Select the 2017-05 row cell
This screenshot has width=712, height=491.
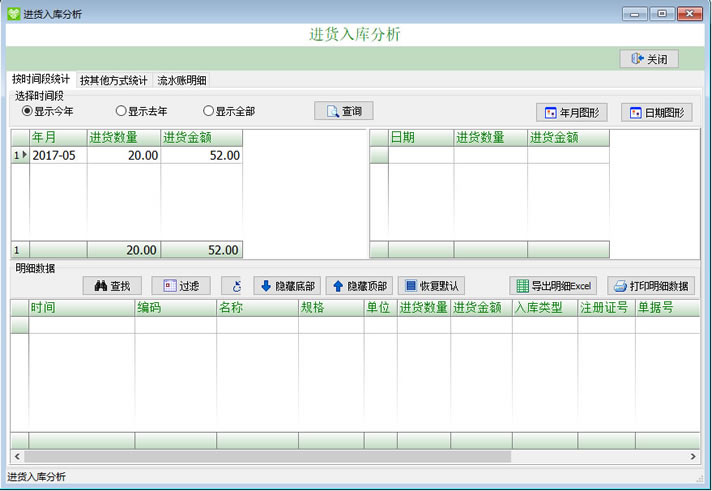[58, 155]
